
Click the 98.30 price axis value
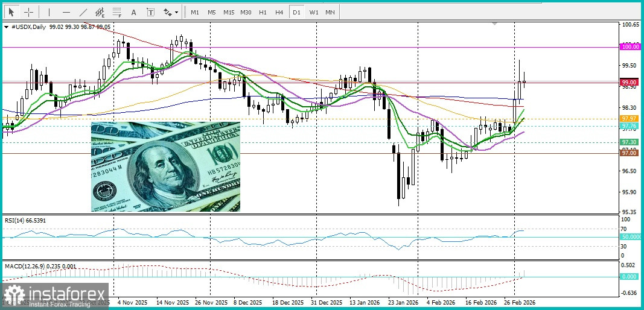(630, 108)
